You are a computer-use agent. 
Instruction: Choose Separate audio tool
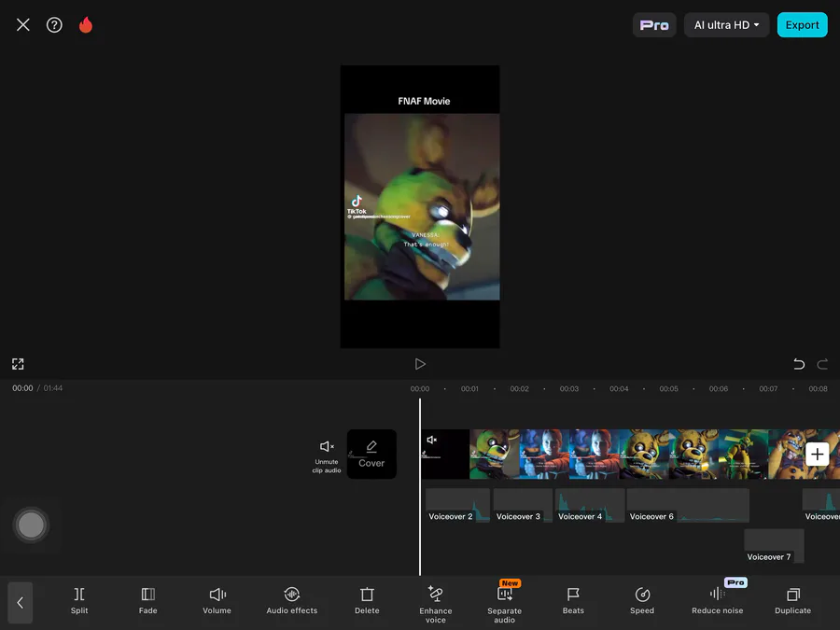pyautogui.click(x=505, y=605)
